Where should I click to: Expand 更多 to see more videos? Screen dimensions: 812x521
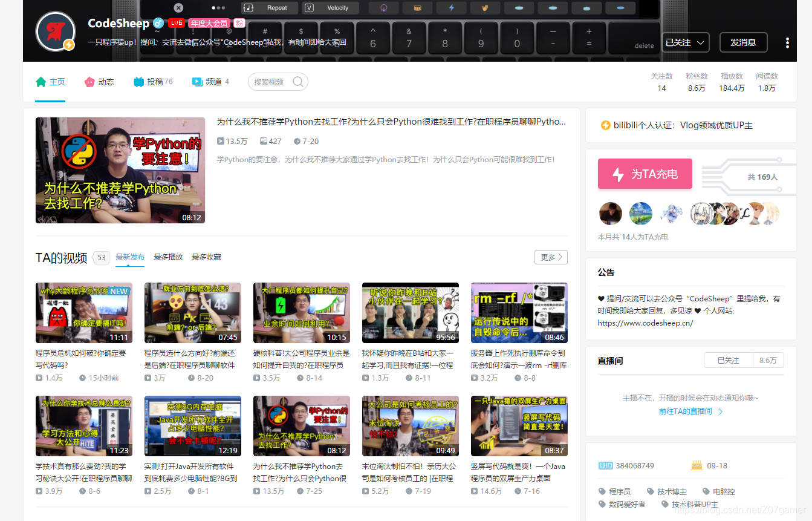550,257
